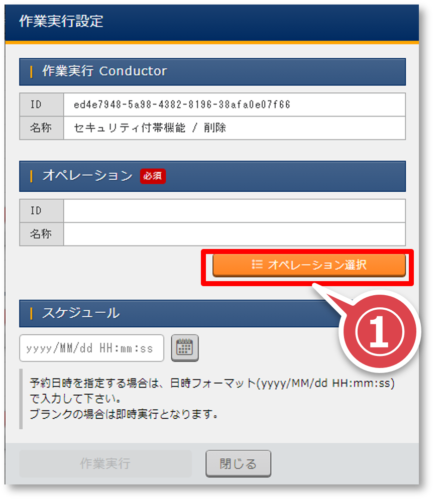Click the 作業実行設定 dialog title
Viewport: 448px width, 499px height.
coord(61,22)
